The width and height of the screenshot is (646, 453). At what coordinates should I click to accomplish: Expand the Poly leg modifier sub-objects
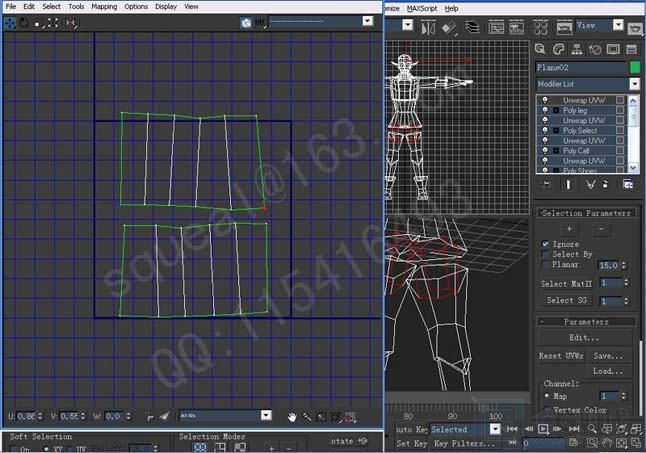click(x=556, y=110)
